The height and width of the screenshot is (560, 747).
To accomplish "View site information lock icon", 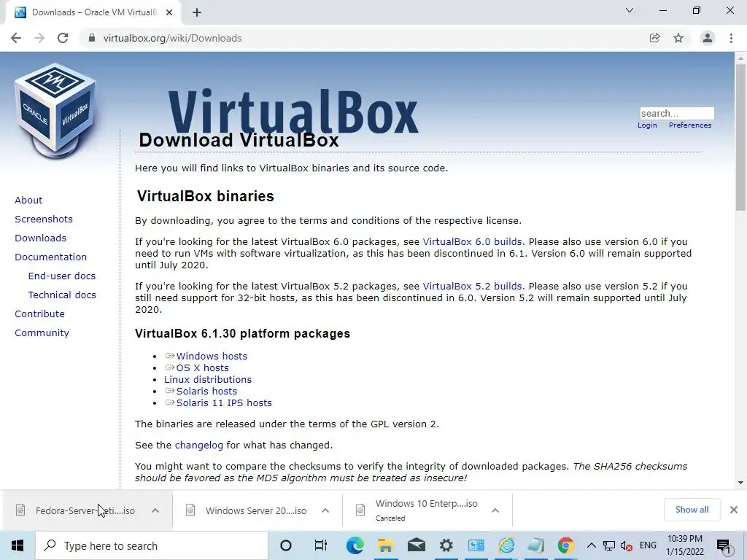I will (92, 38).
